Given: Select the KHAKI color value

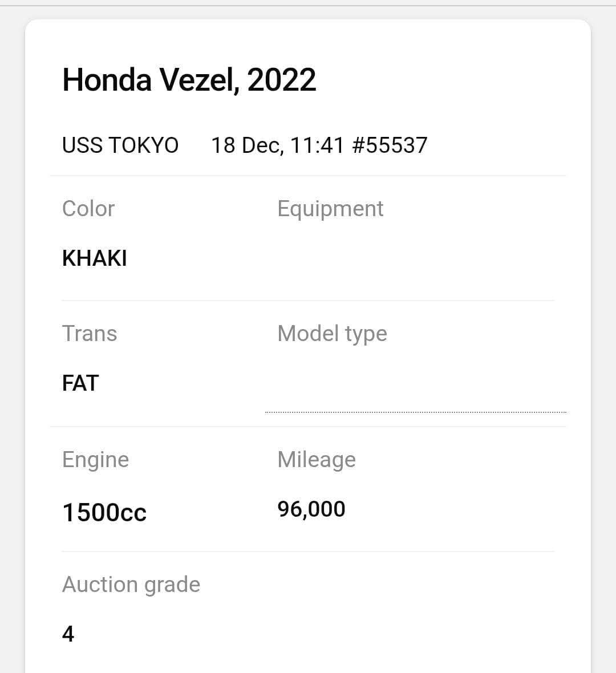Looking at the screenshot, I should (94, 258).
